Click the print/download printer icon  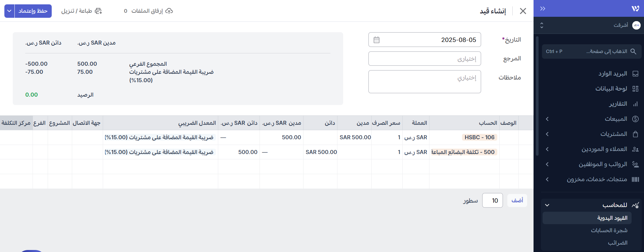[98, 11]
